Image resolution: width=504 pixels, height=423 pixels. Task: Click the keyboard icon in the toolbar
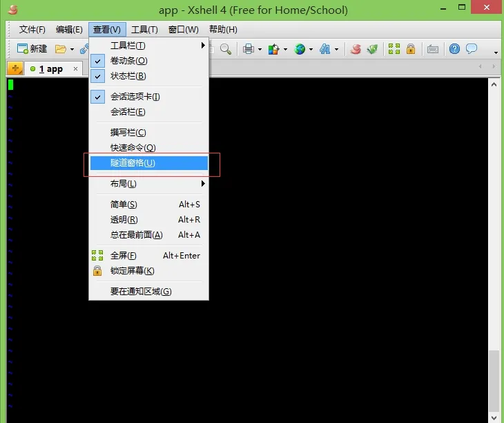[x=433, y=49]
